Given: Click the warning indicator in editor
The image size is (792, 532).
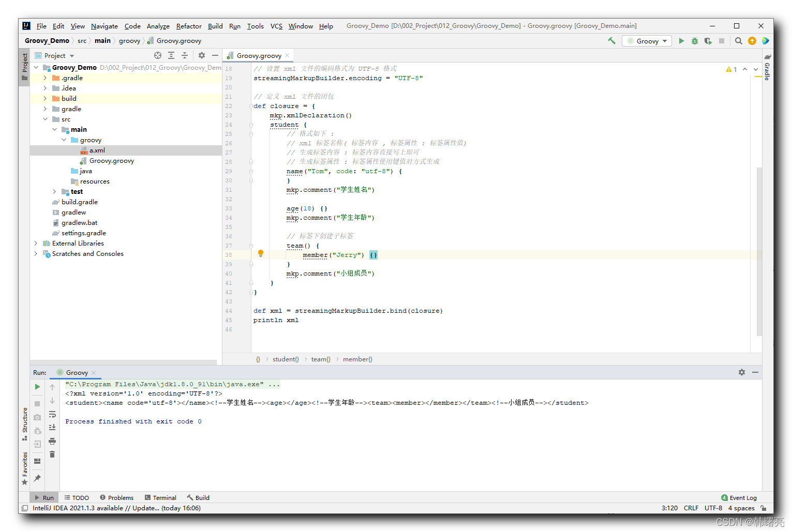Looking at the screenshot, I should click(x=731, y=69).
